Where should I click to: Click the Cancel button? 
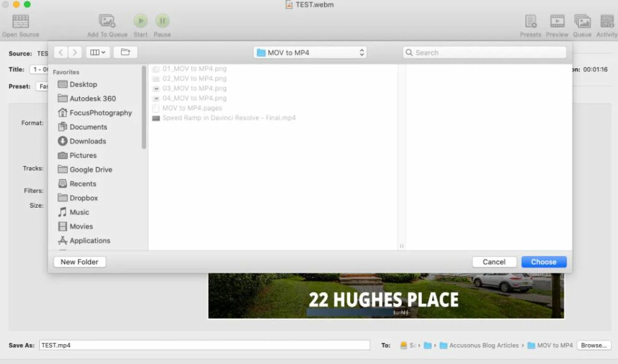point(494,262)
